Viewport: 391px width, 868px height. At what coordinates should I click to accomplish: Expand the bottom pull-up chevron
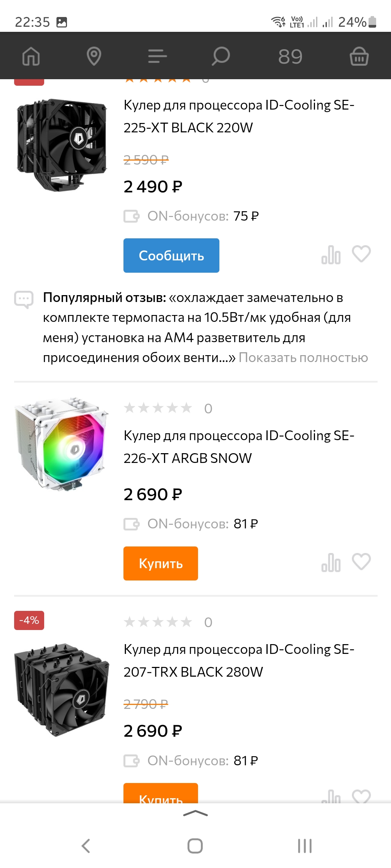point(195,814)
